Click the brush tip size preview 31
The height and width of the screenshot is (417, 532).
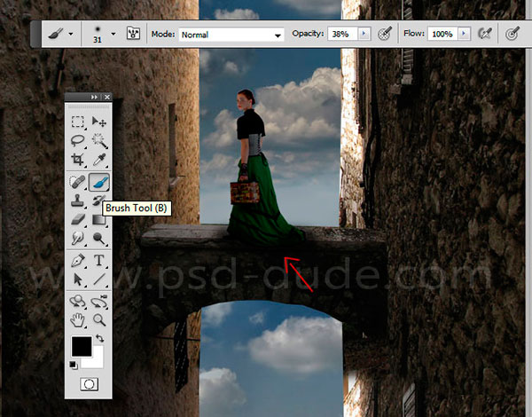(x=98, y=34)
